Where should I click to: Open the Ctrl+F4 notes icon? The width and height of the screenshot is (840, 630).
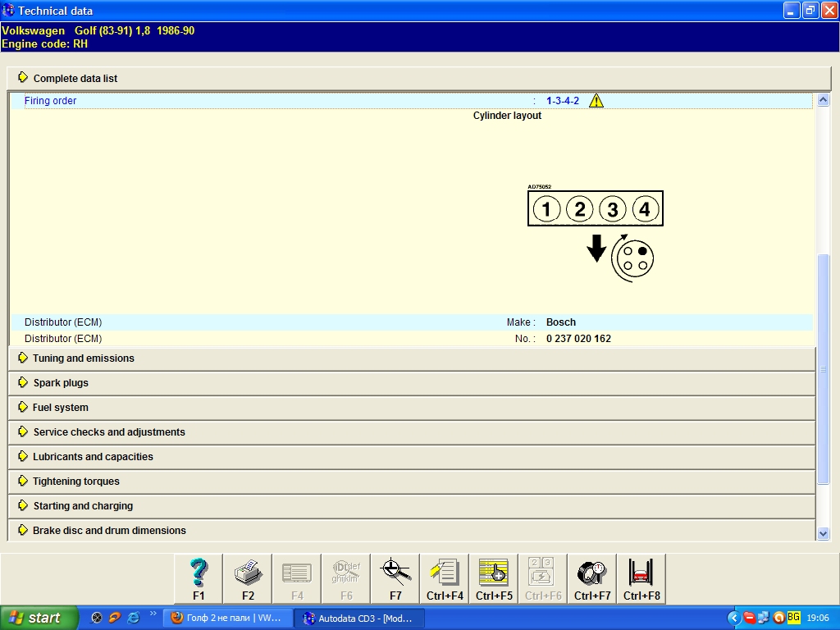point(445,578)
